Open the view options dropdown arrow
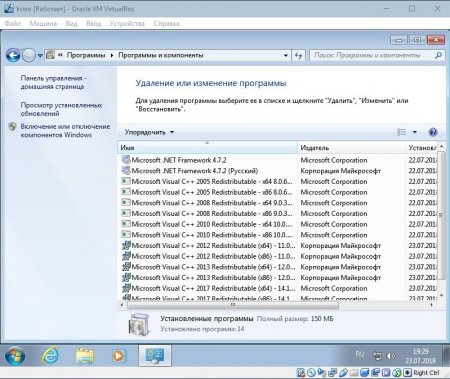The height and width of the screenshot is (379, 450). click(x=415, y=132)
